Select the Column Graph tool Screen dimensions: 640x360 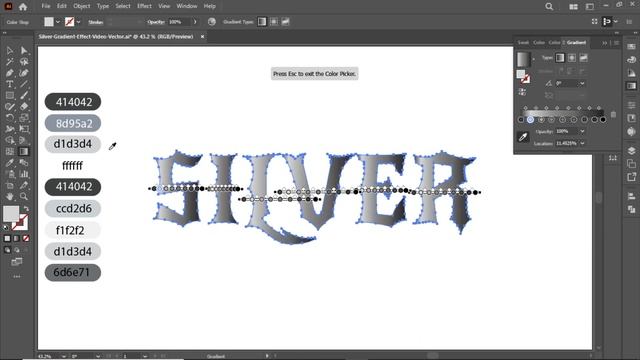click(x=24, y=174)
